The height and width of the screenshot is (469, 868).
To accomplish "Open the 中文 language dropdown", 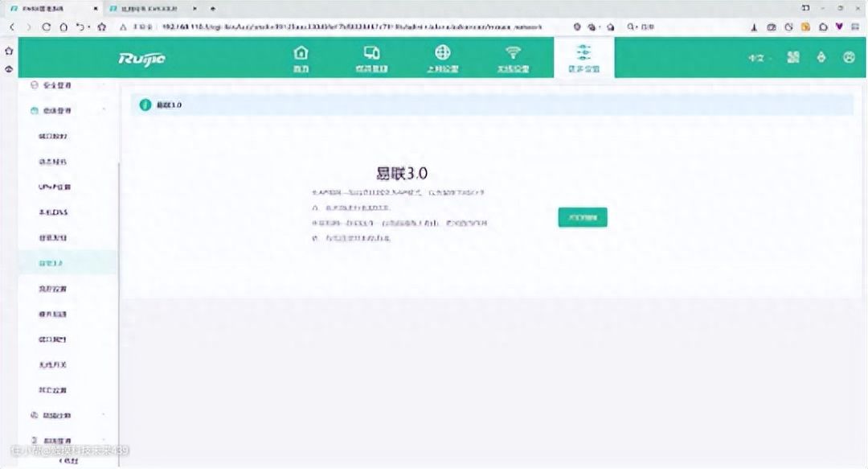I will [759, 59].
